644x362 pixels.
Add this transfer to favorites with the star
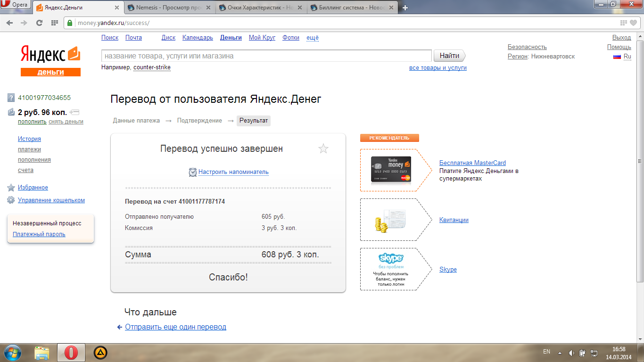click(x=323, y=149)
